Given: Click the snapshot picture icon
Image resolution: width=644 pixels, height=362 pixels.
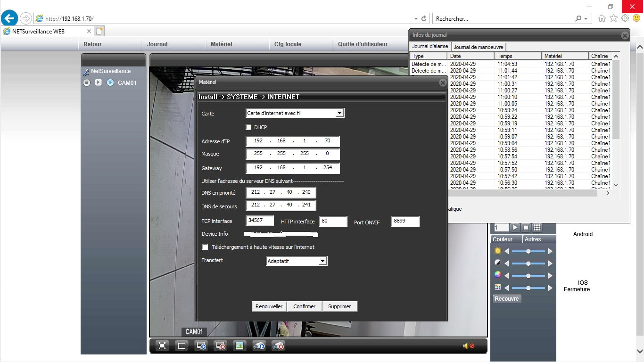Looking at the screenshot, I should [x=239, y=346].
